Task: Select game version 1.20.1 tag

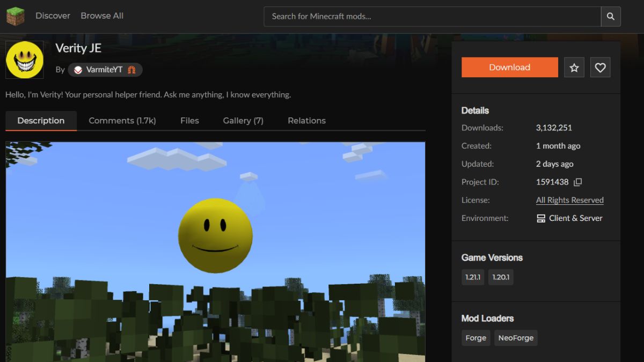Action: tap(501, 277)
